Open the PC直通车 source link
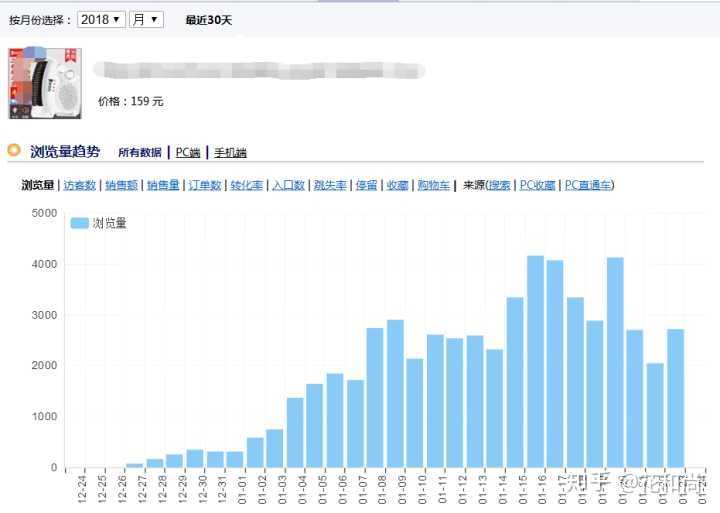 click(x=588, y=185)
